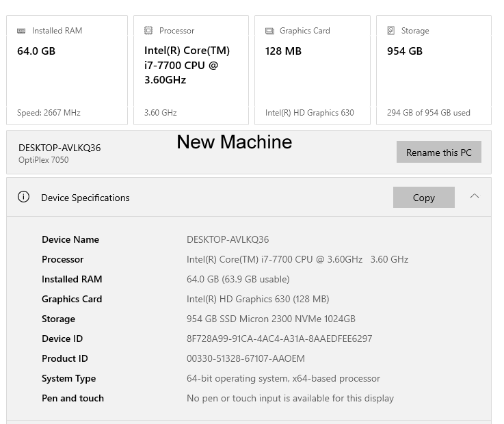Collapse the Device Specifications section chevron
The image size is (504, 424).
pos(475,196)
